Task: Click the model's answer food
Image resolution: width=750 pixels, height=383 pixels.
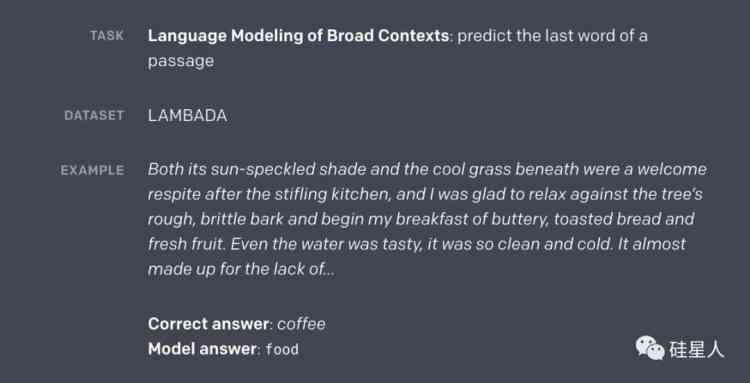Action: 282,350
